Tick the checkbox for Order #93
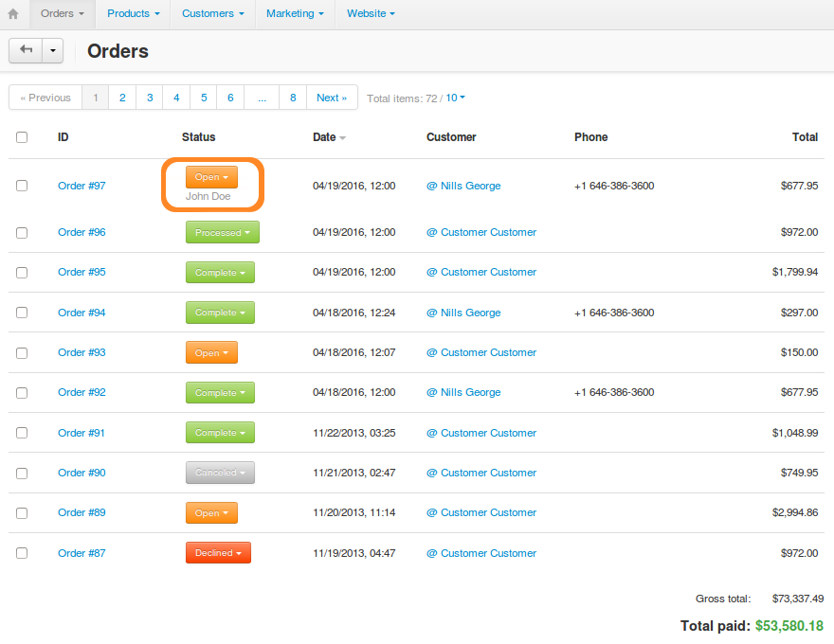The height and width of the screenshot is (644, 834). 22,353
